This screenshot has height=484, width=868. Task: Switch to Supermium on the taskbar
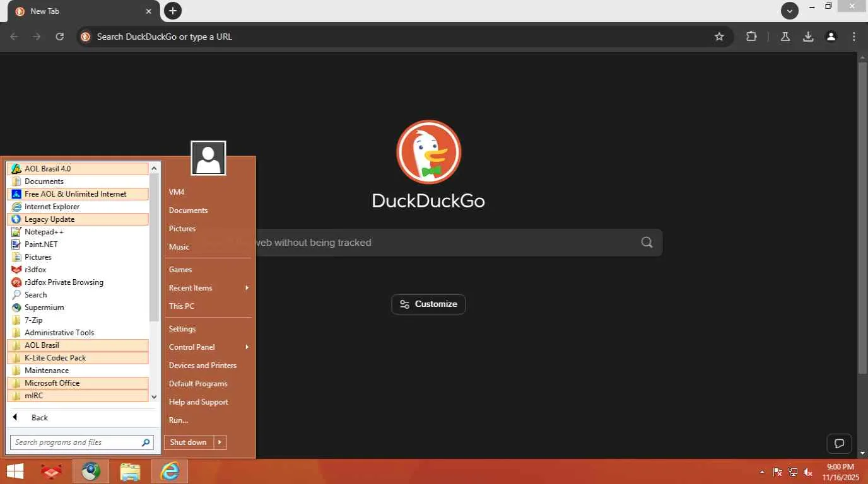point(91,471)
